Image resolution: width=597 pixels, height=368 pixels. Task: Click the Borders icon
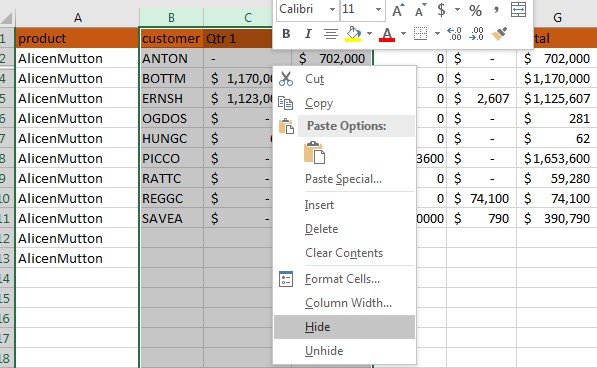[420, 34]
